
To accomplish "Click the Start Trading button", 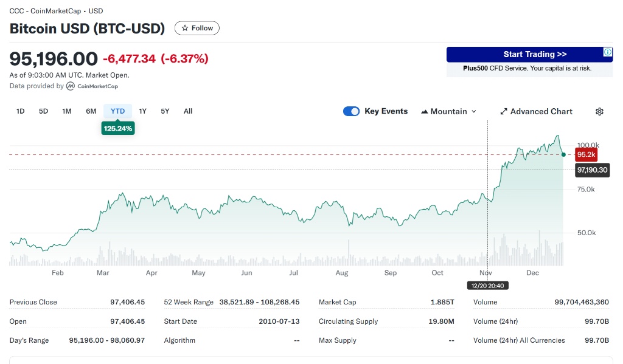I will coord(526,55).
